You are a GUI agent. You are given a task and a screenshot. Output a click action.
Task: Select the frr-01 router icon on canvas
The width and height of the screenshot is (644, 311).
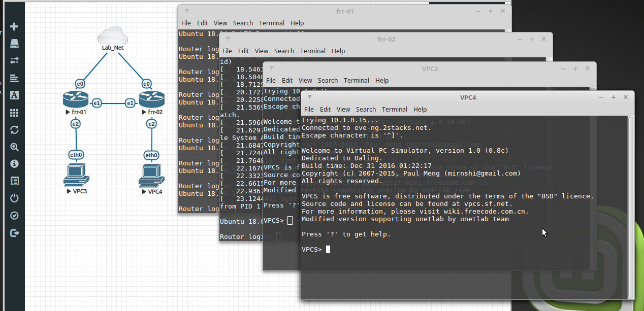click(76, 98)
